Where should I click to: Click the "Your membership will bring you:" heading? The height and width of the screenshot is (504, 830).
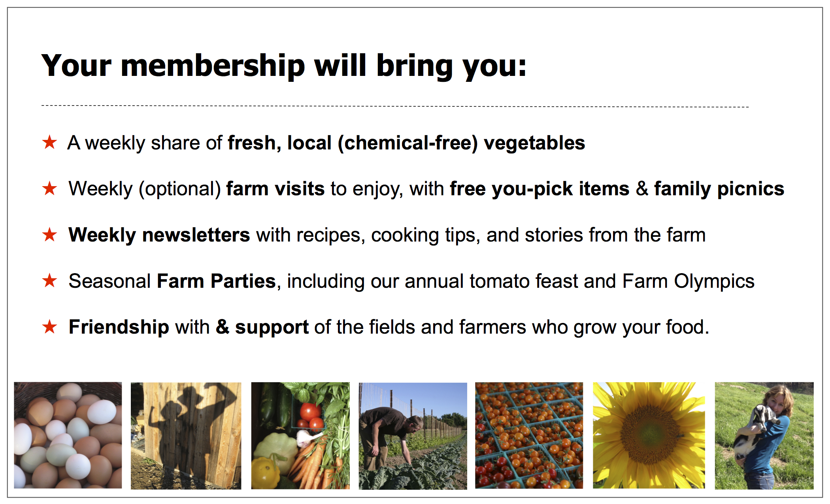click(x=284, y=66)
